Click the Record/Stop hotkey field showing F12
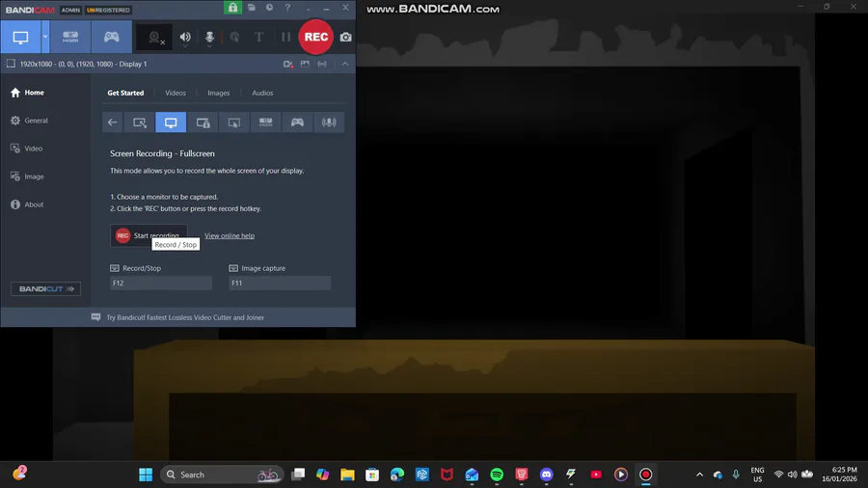 click(x=161, y=284)
